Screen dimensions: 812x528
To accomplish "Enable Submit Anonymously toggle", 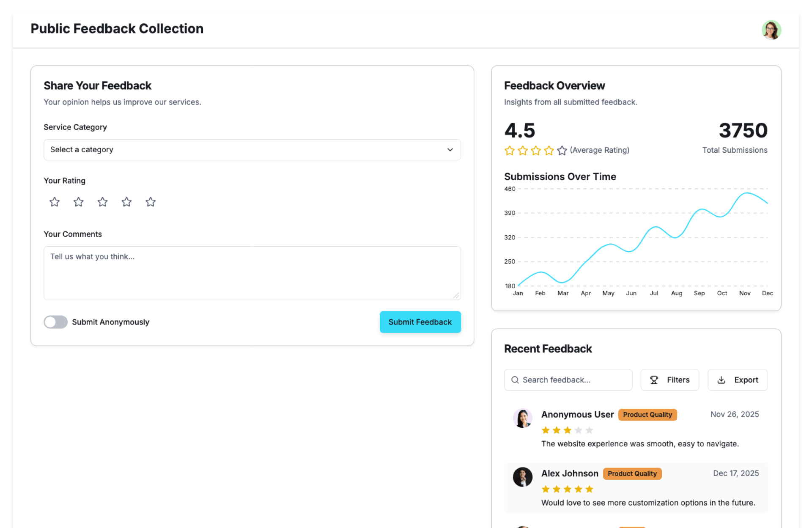I will [56, 322].
